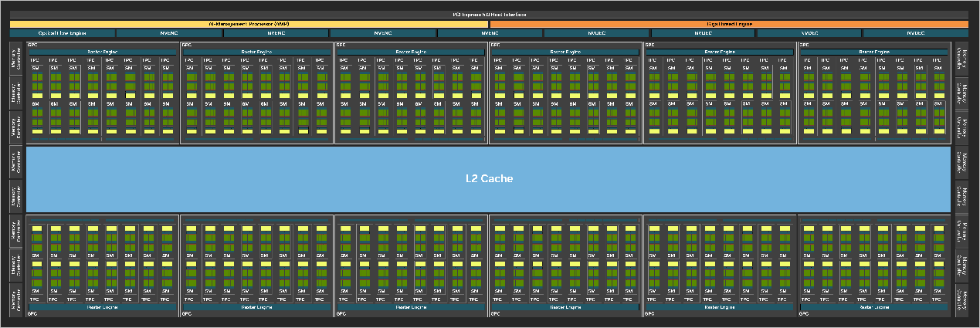
Task: Select the topmost Memory Controller on the left edge
Action: 15,59
